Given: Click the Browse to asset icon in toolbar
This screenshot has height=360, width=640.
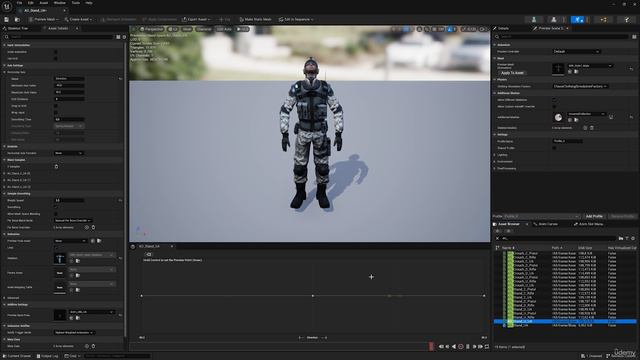Looking at the screenshot, I should pyautogui.click(x=17, y=19).
